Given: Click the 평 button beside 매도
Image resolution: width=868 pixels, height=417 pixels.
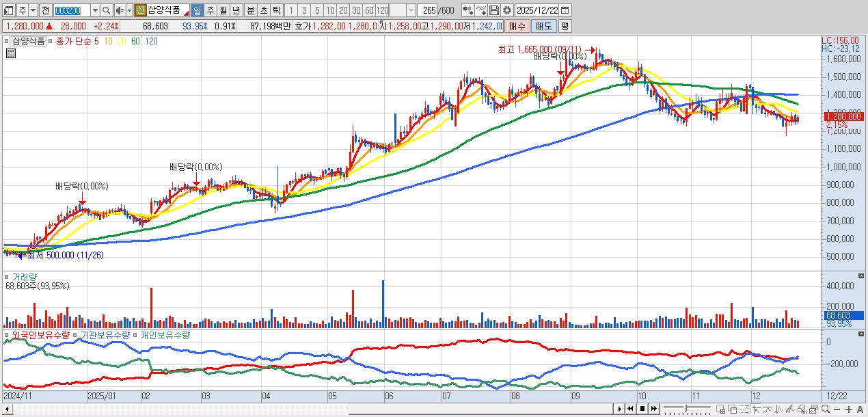Looking at the screenshot, I should (565, 26).
